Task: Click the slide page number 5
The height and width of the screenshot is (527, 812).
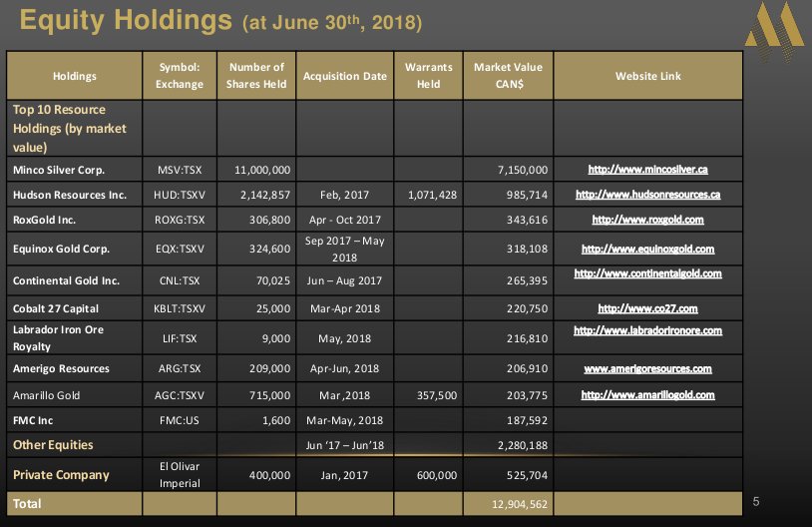Action: (x=756, y=501)
